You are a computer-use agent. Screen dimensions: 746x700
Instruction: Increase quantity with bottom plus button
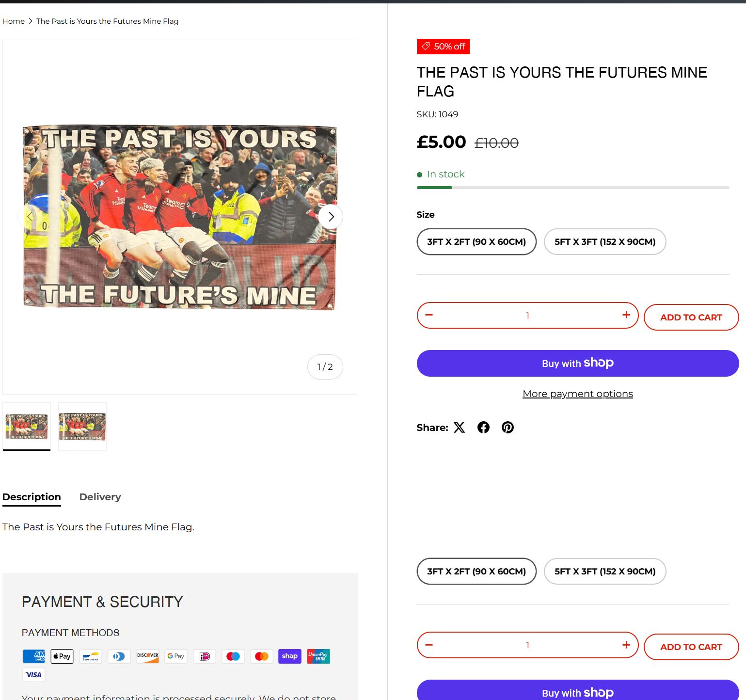click(626, 645)
